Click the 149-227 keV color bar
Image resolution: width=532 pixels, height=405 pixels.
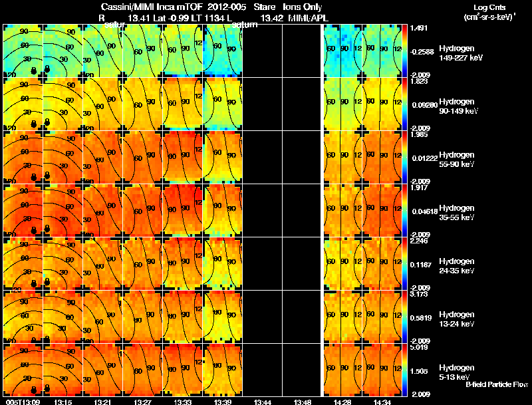(x=404, y=51)
